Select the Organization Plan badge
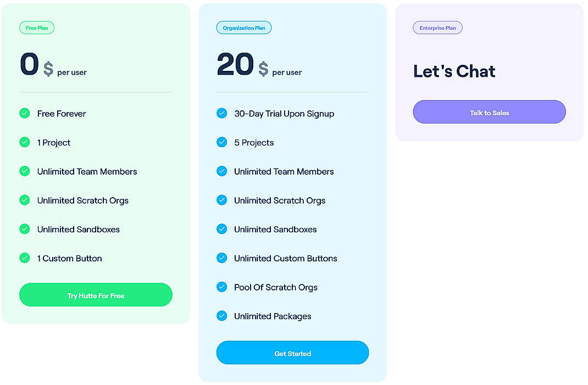 point(244,27)
